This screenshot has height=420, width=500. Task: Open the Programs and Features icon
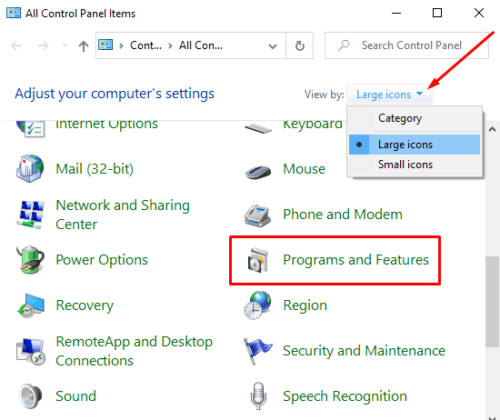coord(258,260)
